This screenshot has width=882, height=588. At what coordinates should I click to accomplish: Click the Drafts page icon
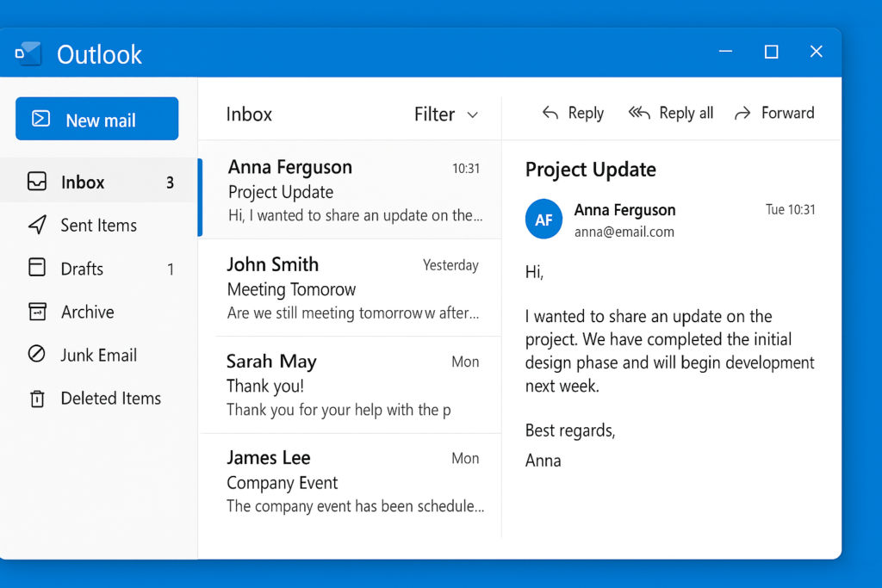[x=37, y=267]
